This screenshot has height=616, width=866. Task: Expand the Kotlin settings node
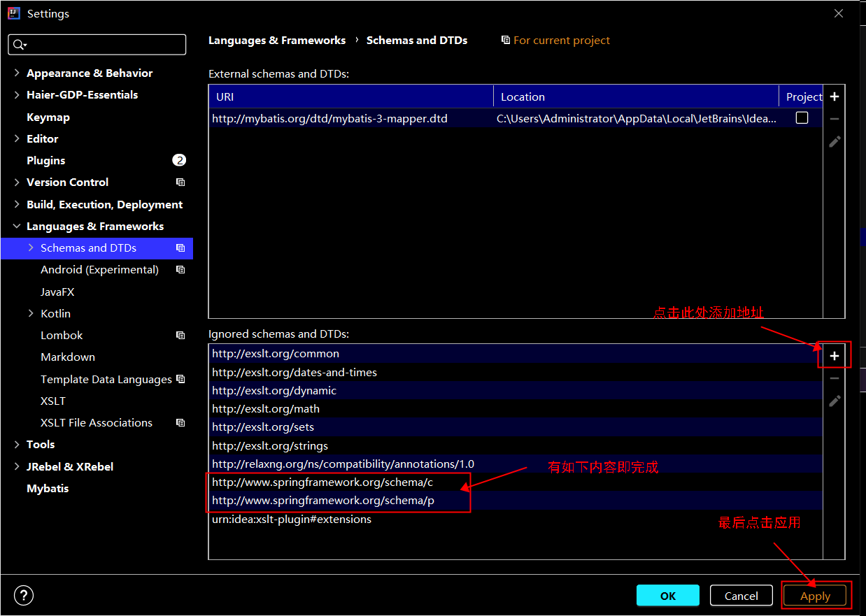31,313
